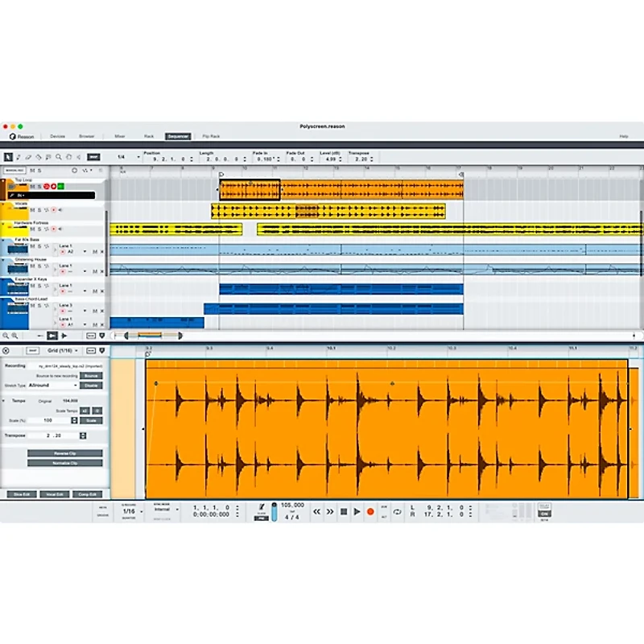Screen dimensions: 644x644
Task: Toggle loop mode in the transport bar
Action: (x=397, y=512)
